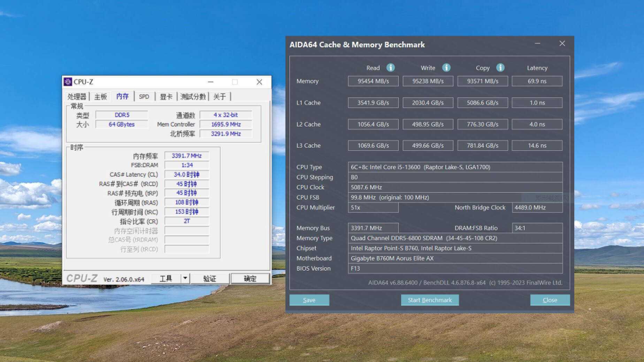Click the Memory Latency value field
The height and width of the screenshot is (362, 644).
pyautogui.click(x=537, y=81)
